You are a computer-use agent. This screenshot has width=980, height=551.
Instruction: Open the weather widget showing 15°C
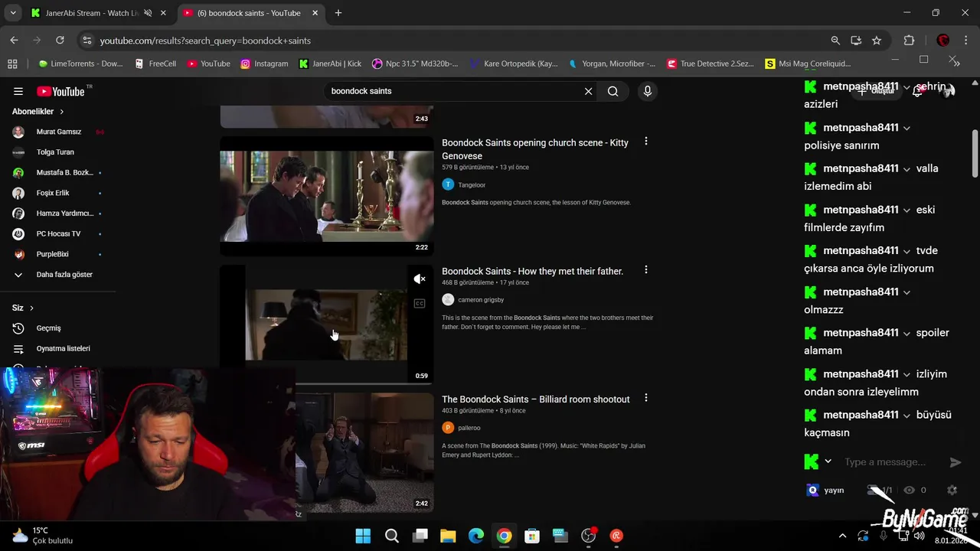tap(43, 535)
